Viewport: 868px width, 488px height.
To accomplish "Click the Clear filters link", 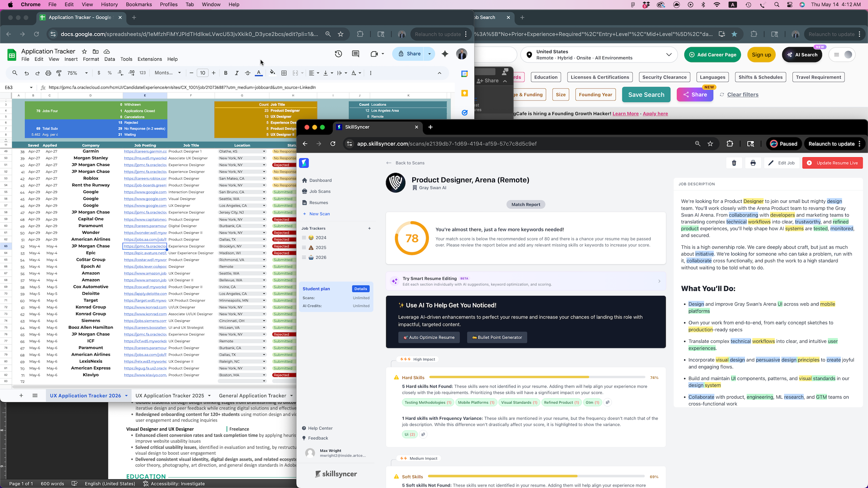I will coord(743,95).
